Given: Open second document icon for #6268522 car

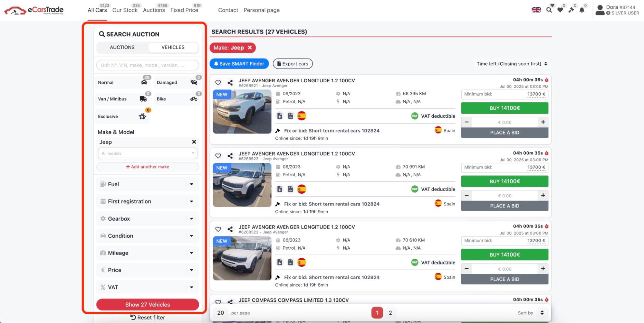Looking at the screenshot, I should tap(291, 189).
